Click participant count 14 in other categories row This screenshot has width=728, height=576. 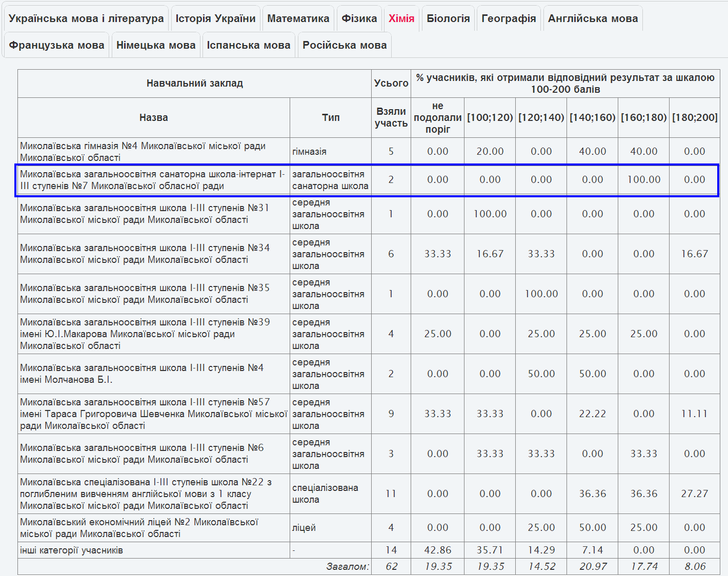pos(391,550)
